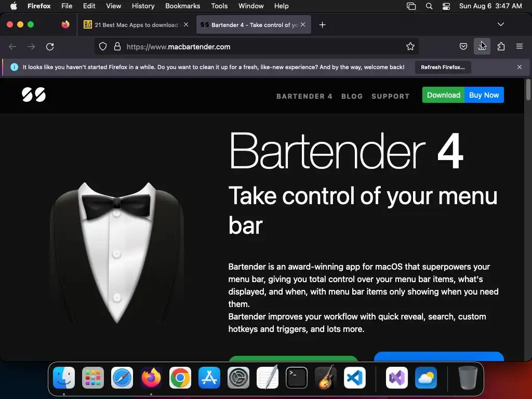Reload the current page

[x=50, y=46]
